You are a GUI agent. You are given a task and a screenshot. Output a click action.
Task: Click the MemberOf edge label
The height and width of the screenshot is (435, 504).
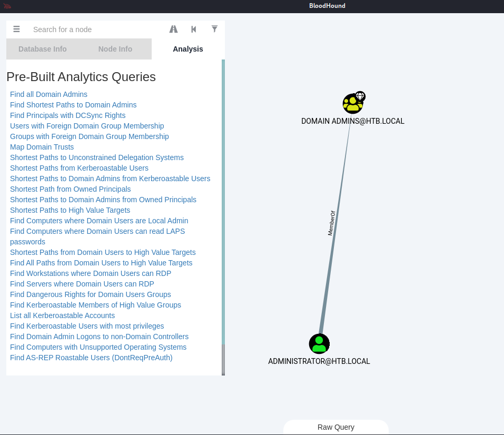(x=331, y=223)
